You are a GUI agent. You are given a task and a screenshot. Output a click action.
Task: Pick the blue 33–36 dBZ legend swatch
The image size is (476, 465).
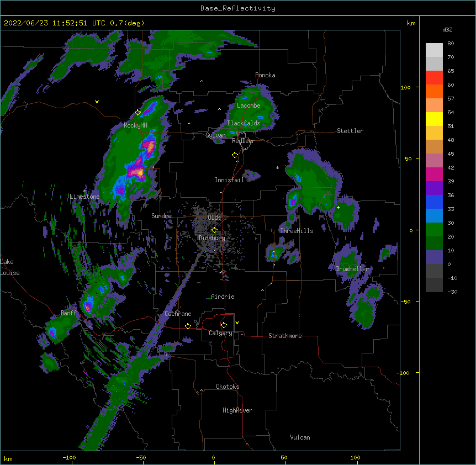[434, 202]
